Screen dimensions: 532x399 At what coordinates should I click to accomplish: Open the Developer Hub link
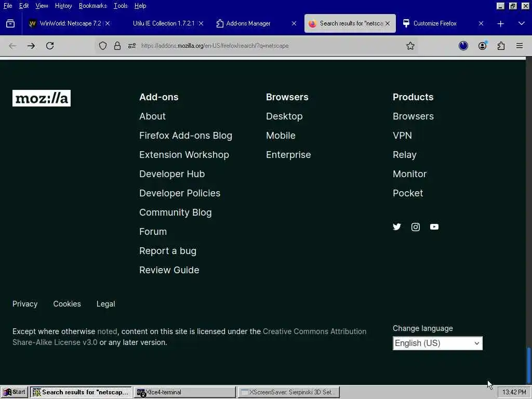[x=172, y=174]
